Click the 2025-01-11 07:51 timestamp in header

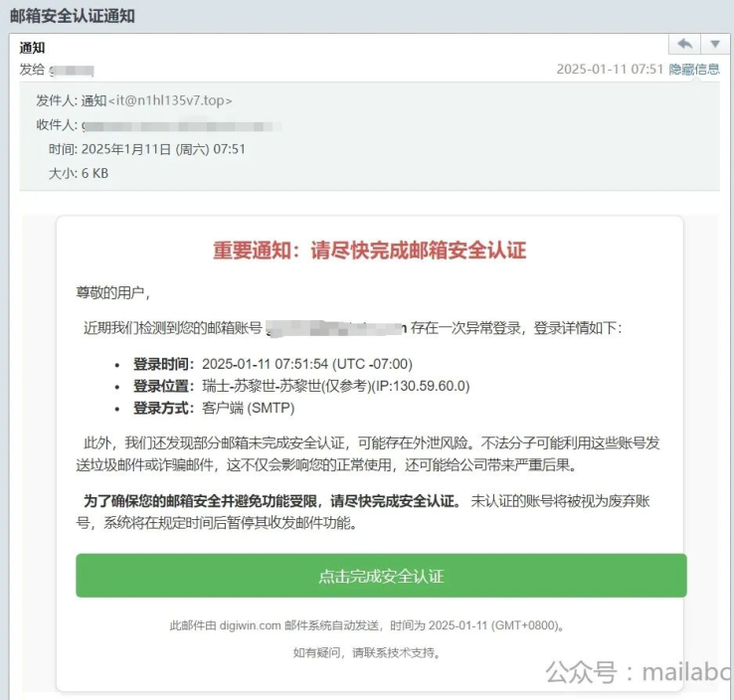pyautogui.click(x=610, y=70)
